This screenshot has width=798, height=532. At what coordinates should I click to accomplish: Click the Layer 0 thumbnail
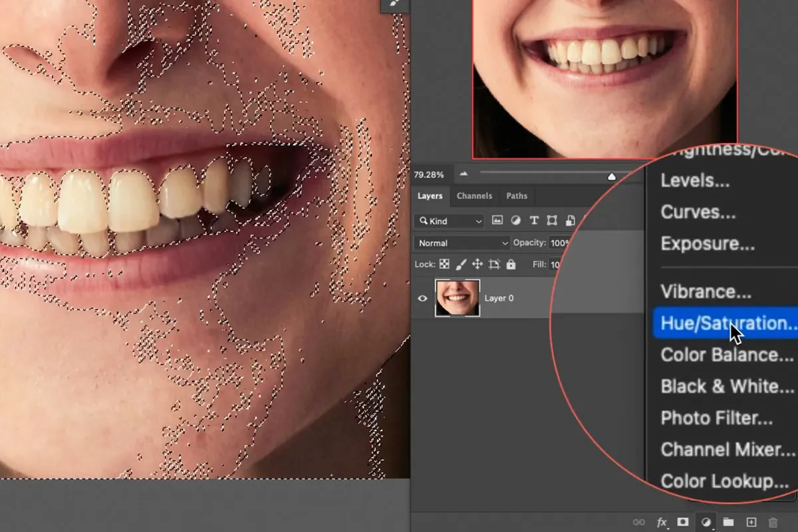pos(456,298)
